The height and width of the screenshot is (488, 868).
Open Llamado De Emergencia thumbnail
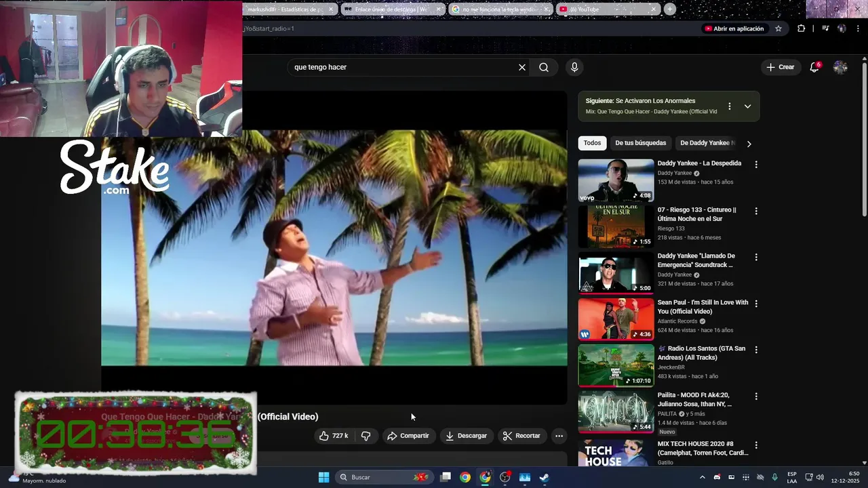click(x=616, y=272)
